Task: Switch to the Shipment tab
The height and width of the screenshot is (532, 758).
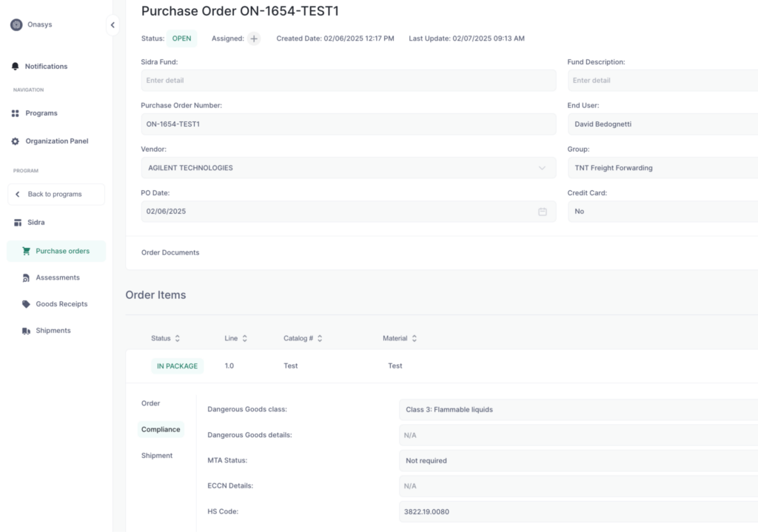Action: (157, 456)
